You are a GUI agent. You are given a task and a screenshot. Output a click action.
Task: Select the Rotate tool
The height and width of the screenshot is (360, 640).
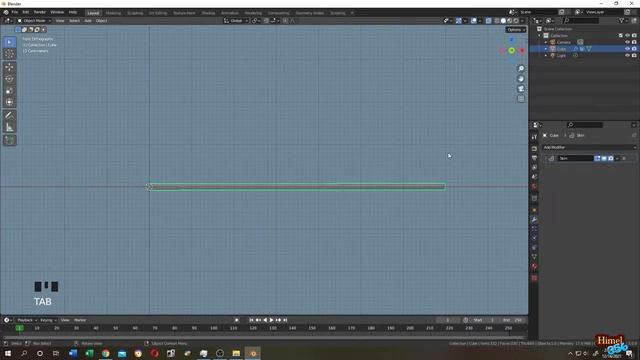pos(9,79)
